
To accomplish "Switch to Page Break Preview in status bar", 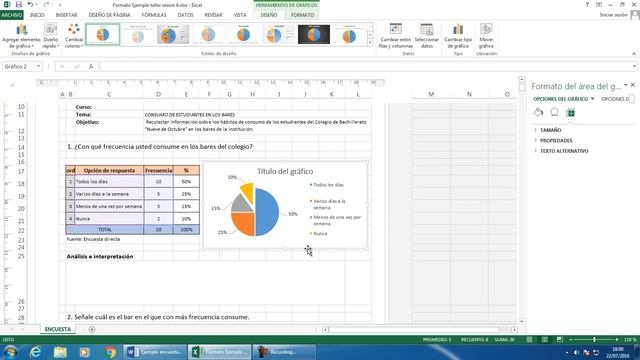I will point(560,340).
